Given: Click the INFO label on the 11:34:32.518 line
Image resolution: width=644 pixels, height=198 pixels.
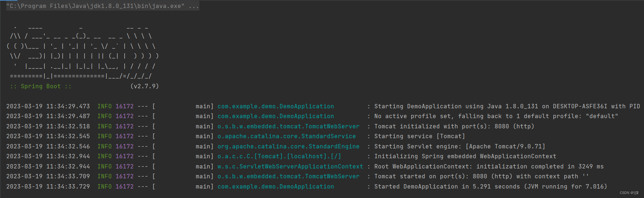Looking at the screenshot, I should pyautogui.click(x=105, y=127).
